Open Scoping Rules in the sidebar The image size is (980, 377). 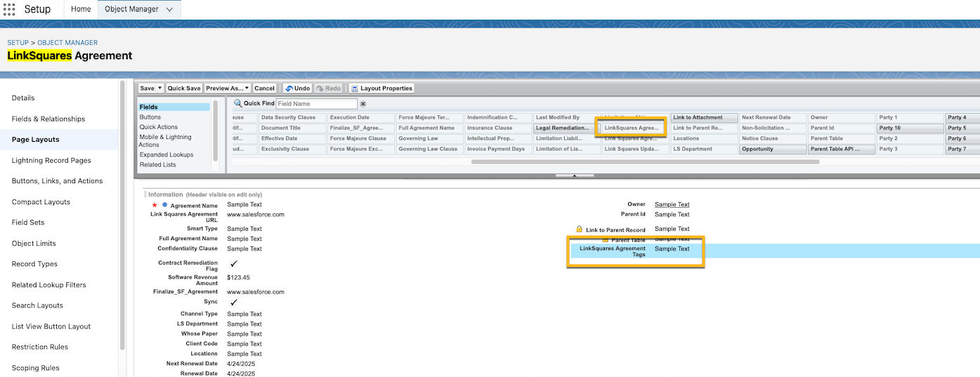click(35, 368)
